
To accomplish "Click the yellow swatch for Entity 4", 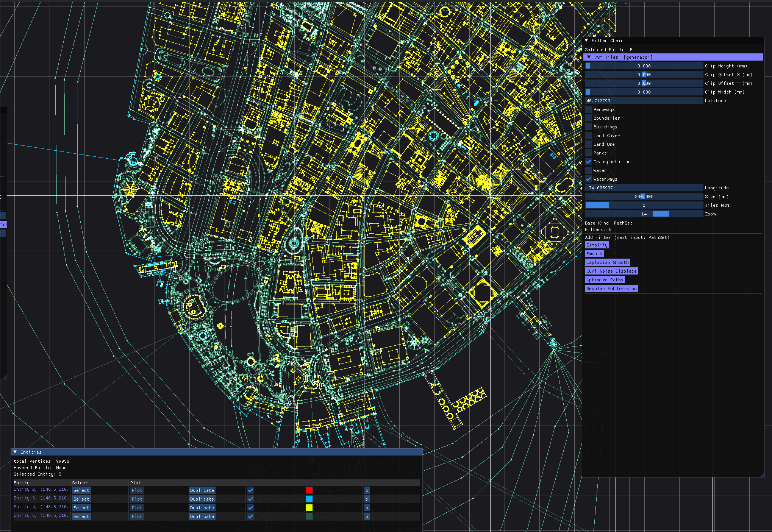I will tap(309, 508).
